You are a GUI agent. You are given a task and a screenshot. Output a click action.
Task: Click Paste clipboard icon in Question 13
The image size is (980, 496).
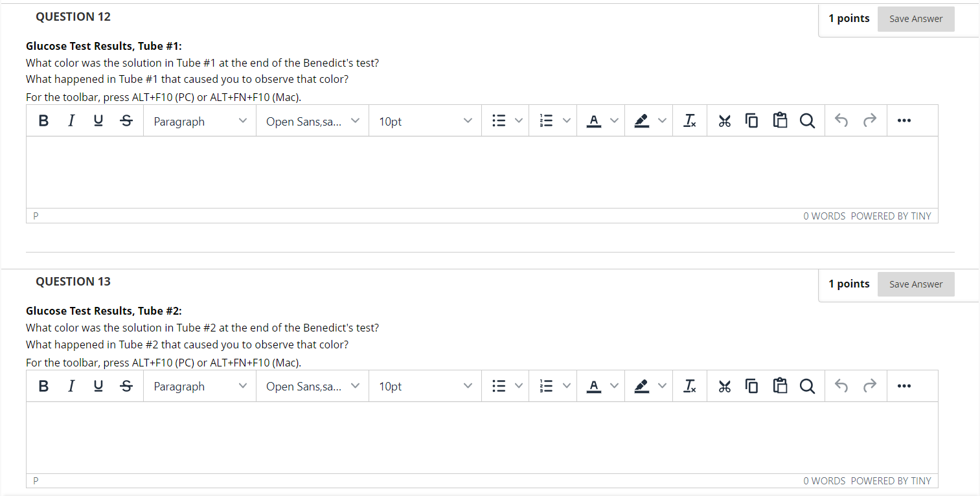(x=780, y=386)
